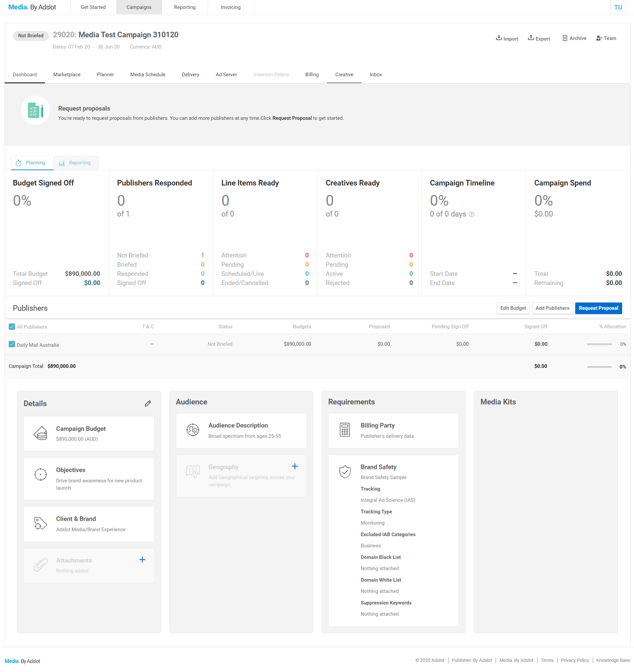Screen dimensions: 634x672
Task: Click the Not Briefed status badge
Action: click(31, 36)
